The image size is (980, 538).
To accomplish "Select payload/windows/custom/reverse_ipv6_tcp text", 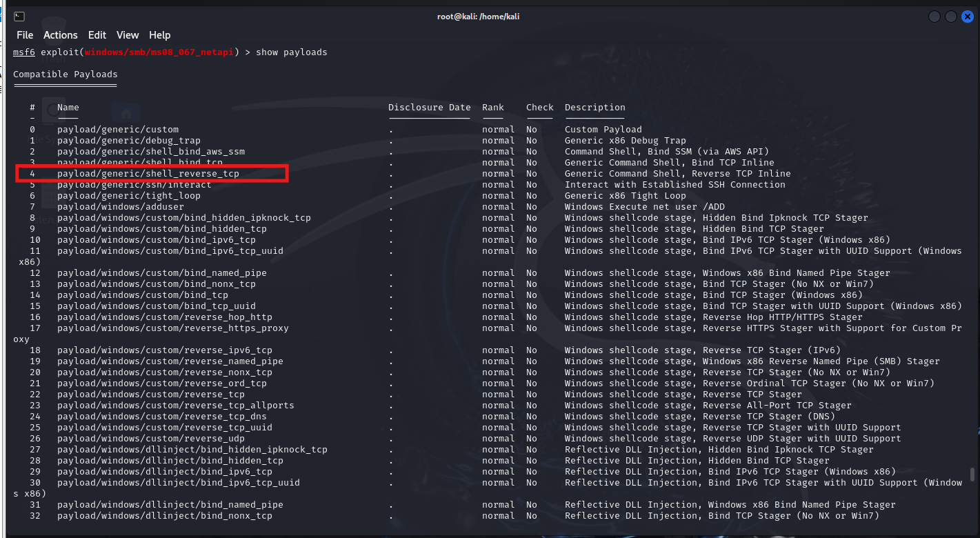I will [x=165, y=350].
